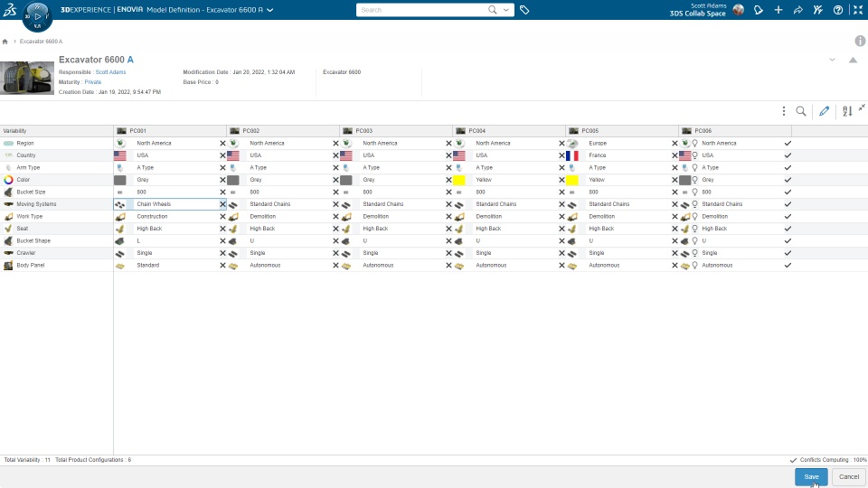Click PC006 Moving Systems row checkmark

coord(788,204)
